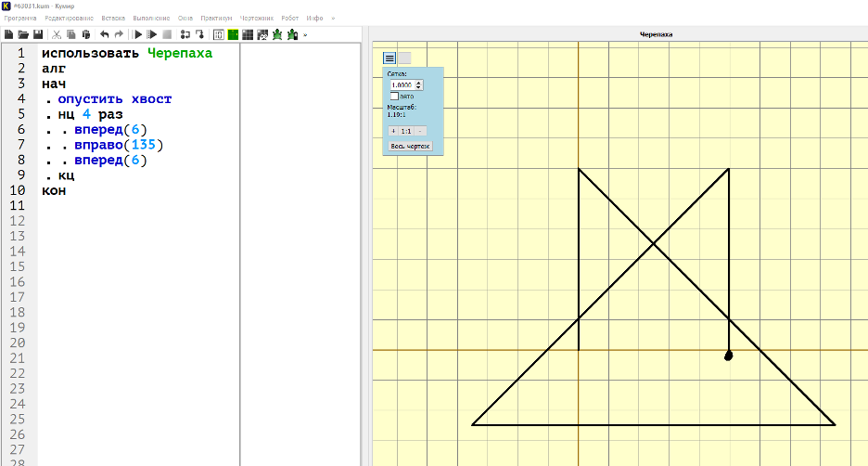Run the program normally

[x=138, y=34]
